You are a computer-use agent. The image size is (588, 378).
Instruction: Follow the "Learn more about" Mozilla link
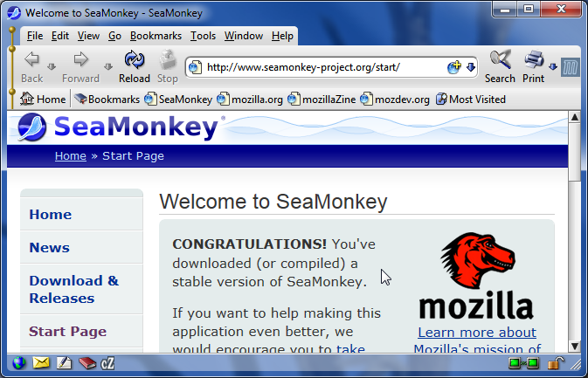pos(477,333)
